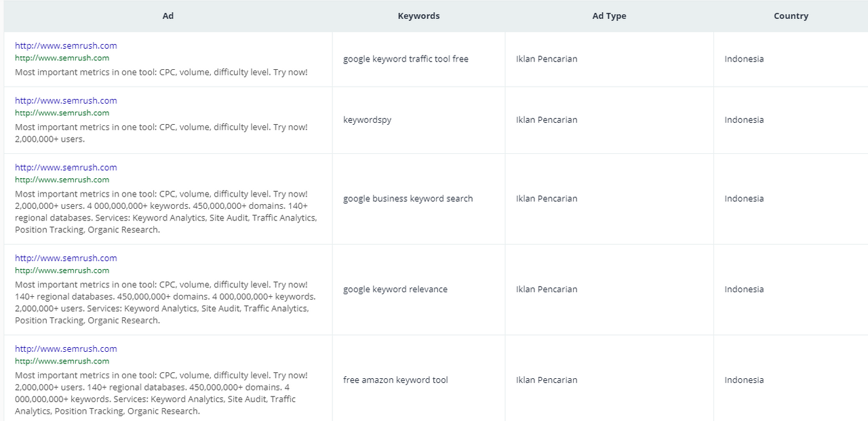Open the green semrush.com URL in first ad
This screenshot has height=421, width=868.
62,58
